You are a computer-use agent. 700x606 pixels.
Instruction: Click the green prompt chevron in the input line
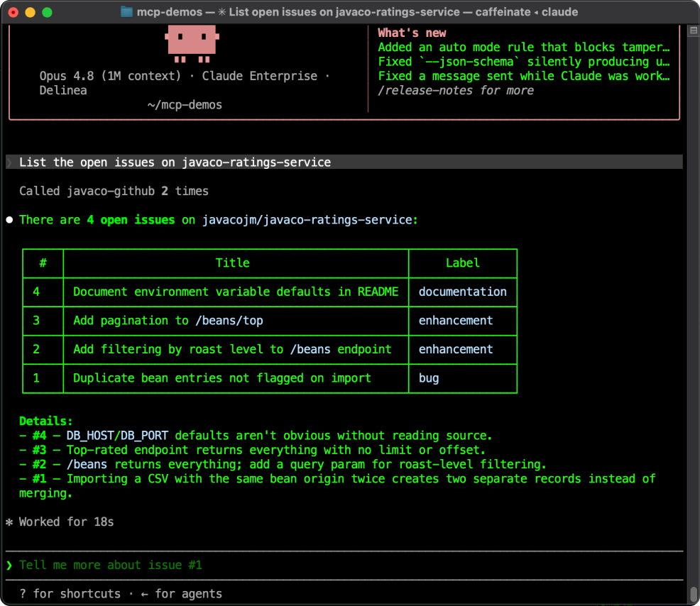tap(9, 566)
